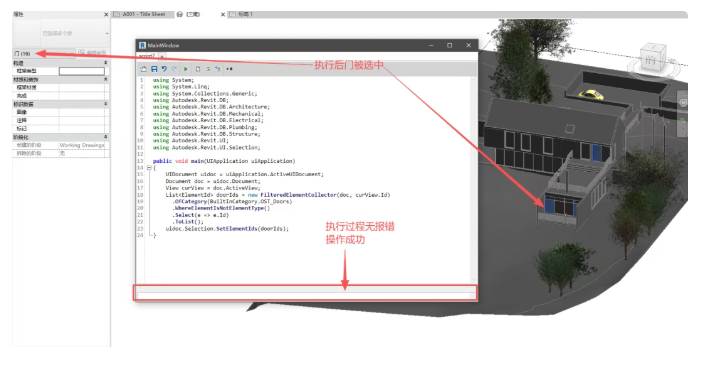Click the 注释 property row
705x372 pixels.
pos(61,121)
